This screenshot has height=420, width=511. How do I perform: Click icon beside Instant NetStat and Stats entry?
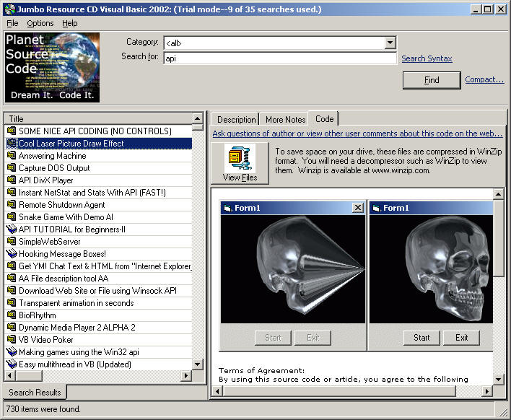(11, 192)
